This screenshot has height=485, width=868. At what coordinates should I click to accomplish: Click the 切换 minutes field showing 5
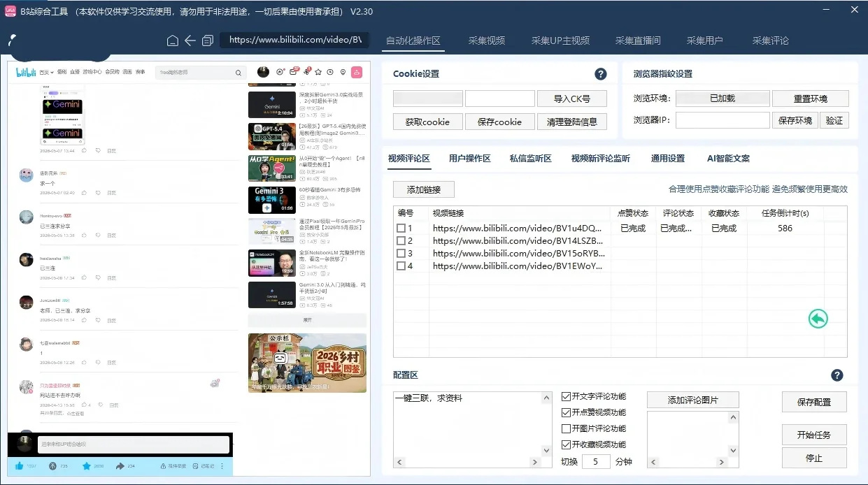(596, 461)
